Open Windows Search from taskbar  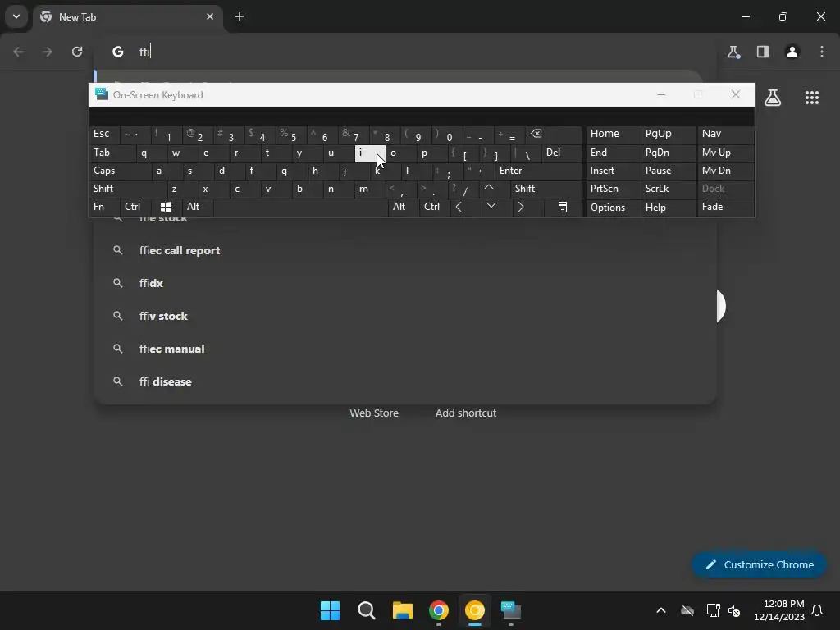[367, 610]
